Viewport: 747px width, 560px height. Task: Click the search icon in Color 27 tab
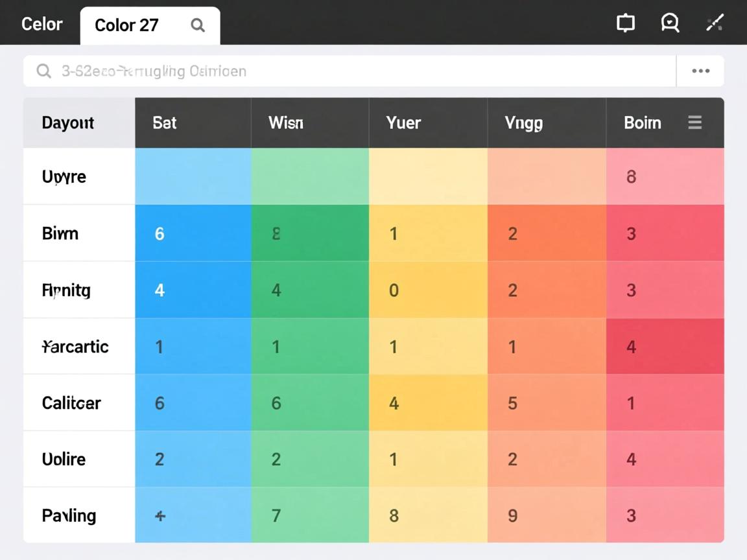[198, 25]
